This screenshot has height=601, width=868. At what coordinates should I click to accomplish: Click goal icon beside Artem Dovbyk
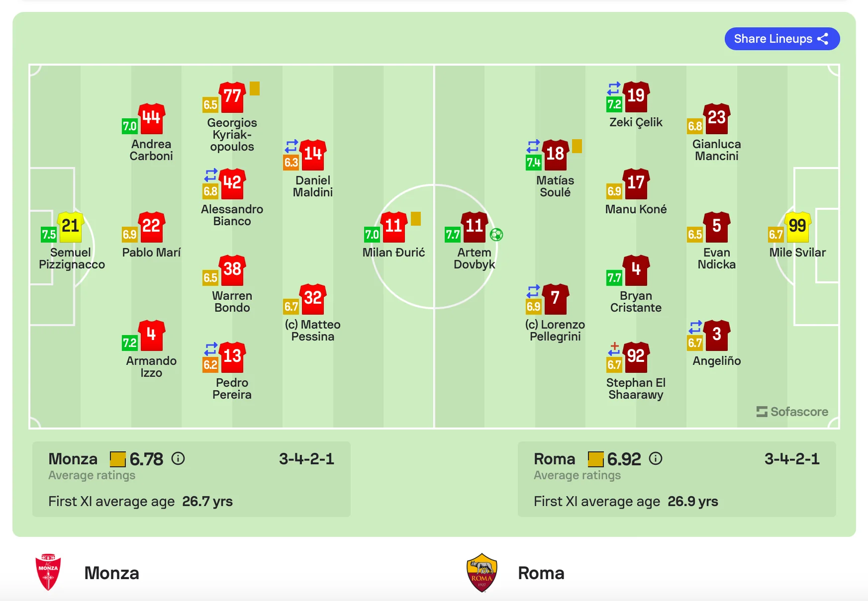coord(496,234)
